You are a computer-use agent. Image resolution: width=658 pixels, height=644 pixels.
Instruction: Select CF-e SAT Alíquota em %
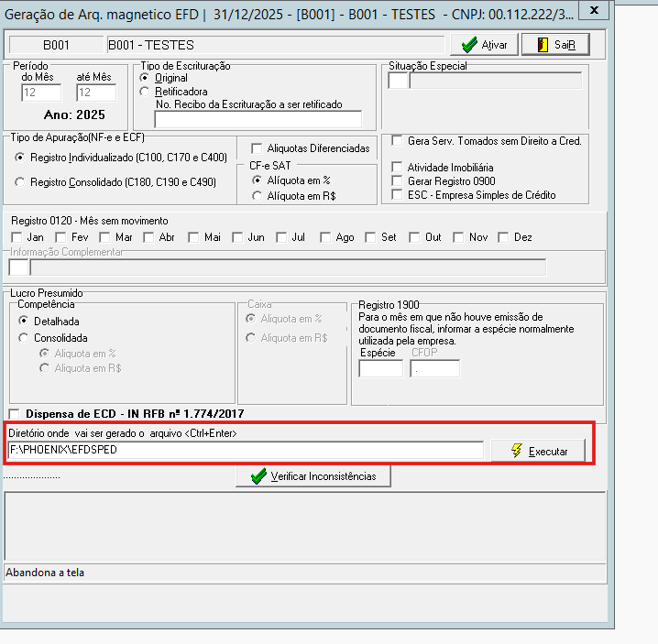(x=257, y=180)
